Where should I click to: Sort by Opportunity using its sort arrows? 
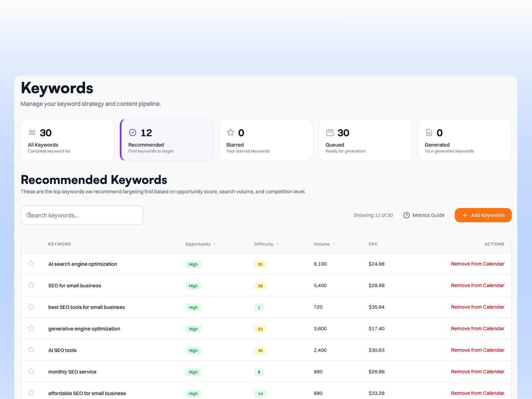pos(216,244)
